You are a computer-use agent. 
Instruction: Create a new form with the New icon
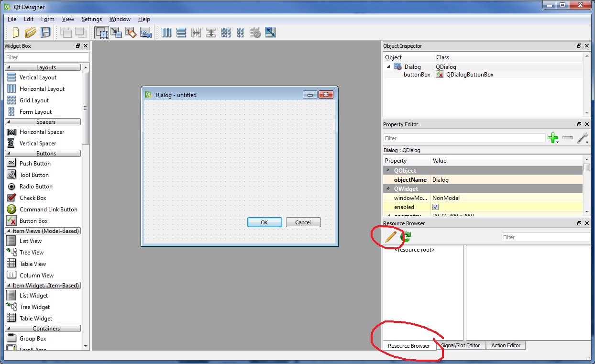[15, 32]
